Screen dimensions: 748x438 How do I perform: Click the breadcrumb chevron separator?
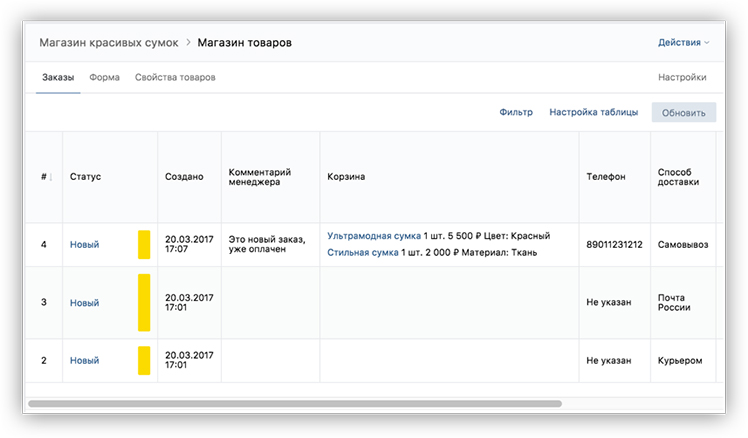(x=188, y=42)
